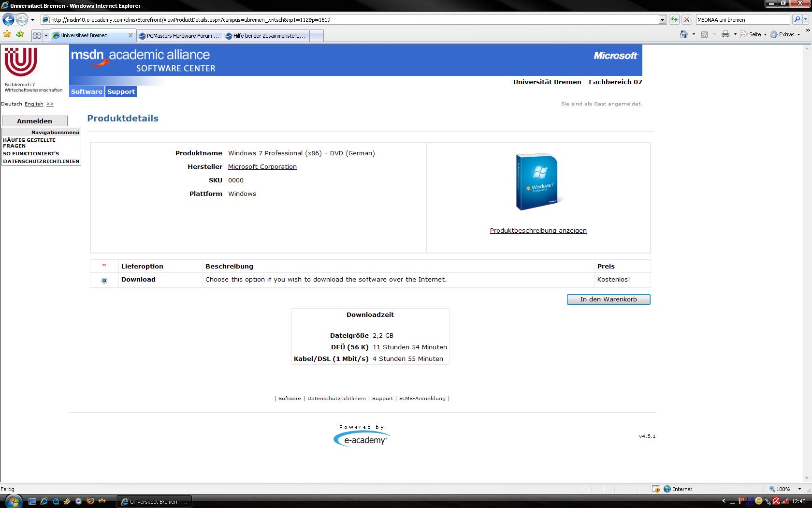This screenshot has height=508, width=812.
Task: Click the Anmelden login button
Action: point(35,121)
